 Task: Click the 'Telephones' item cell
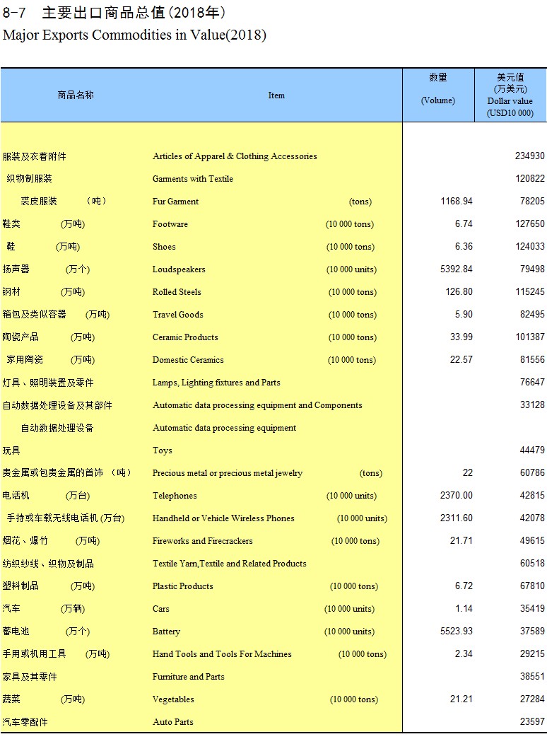(x=175, y=496)
